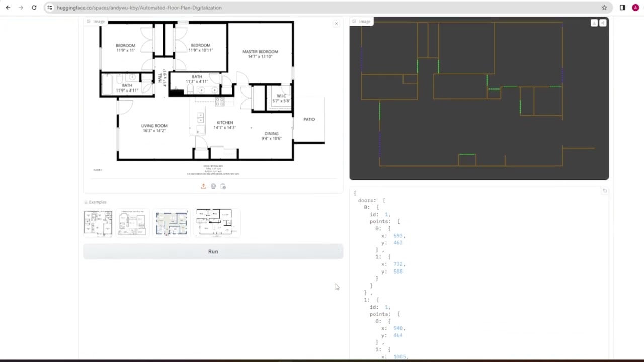
Task: Click the browser refresh icon
Action: (34, 8)
